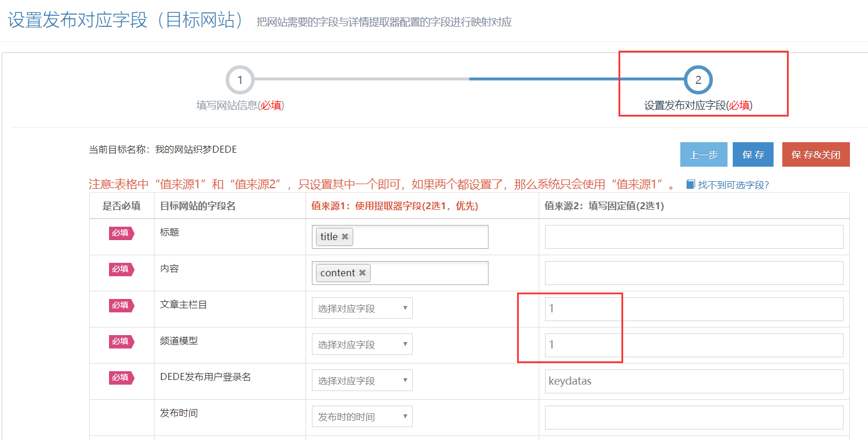This screenshot has height=440, width=868.
Task: Open the DEDE发布用户登录名 field dropdown
Action: (362, 381)
